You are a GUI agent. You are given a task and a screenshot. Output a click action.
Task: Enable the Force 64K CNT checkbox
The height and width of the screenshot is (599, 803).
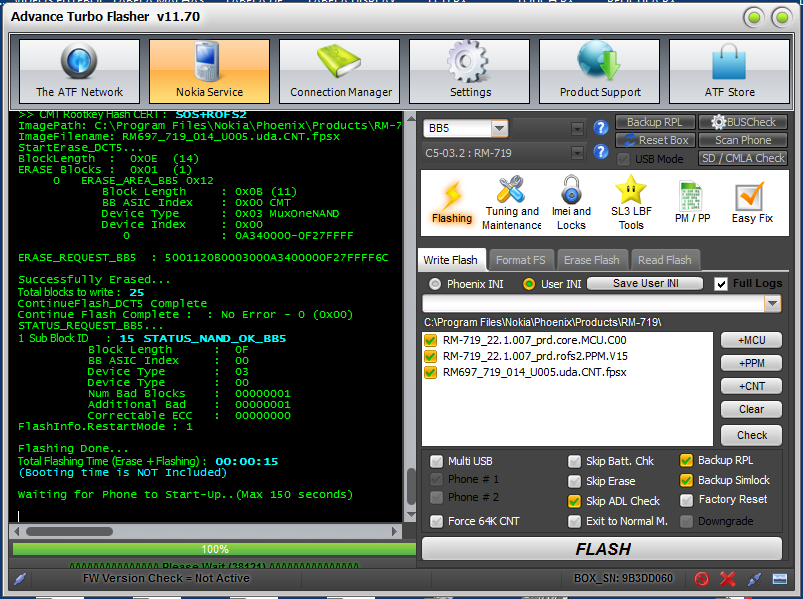[436, 521]
